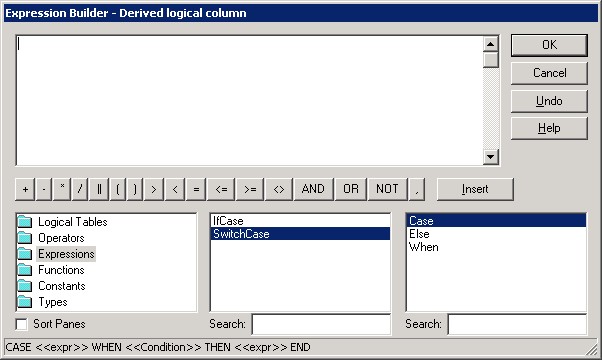Screen dimensions: 602x360
Task: Click the Cancel button
Action: 549,73
